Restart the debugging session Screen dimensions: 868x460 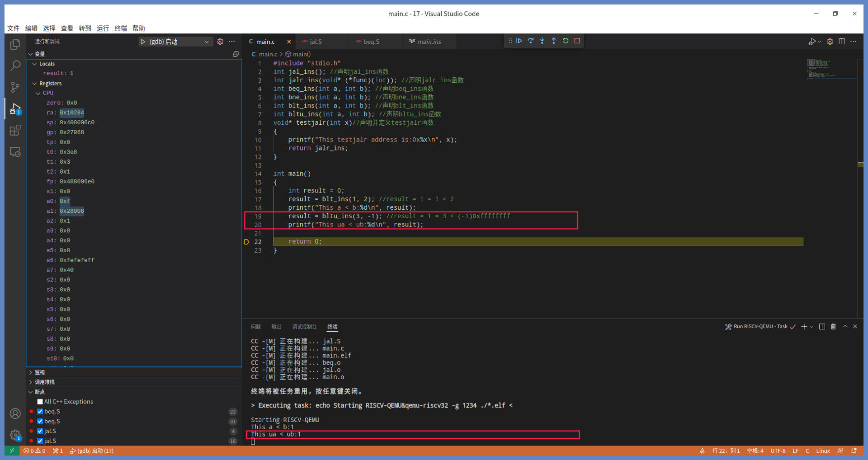pos(566,41)
